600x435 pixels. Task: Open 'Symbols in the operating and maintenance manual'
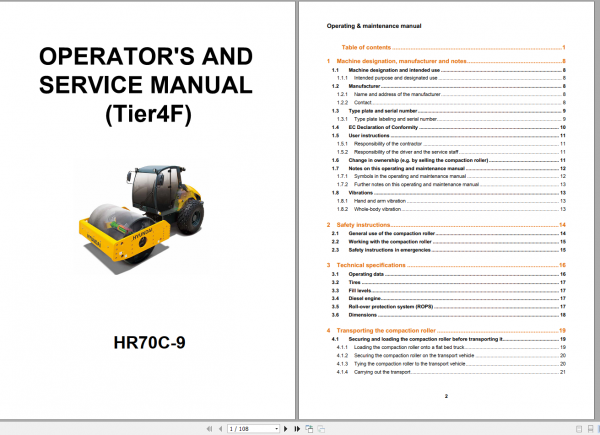click(x=451, y=176)
